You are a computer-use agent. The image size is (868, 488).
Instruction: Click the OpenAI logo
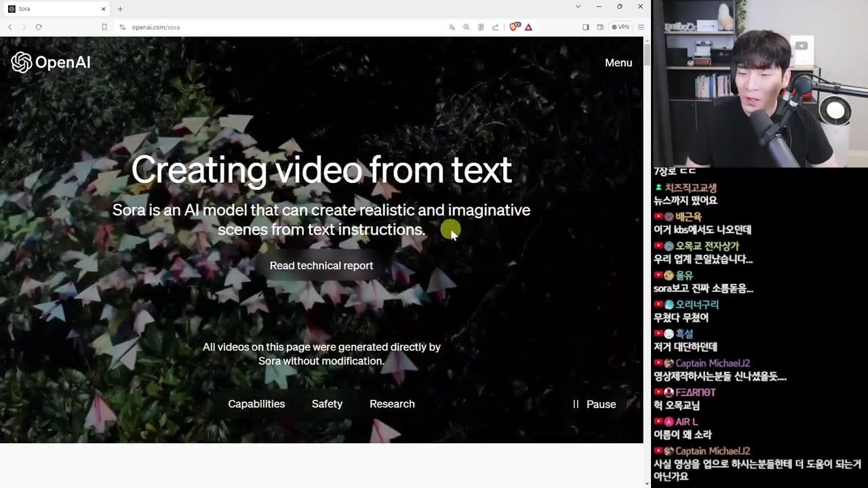[x=51, y=62]
